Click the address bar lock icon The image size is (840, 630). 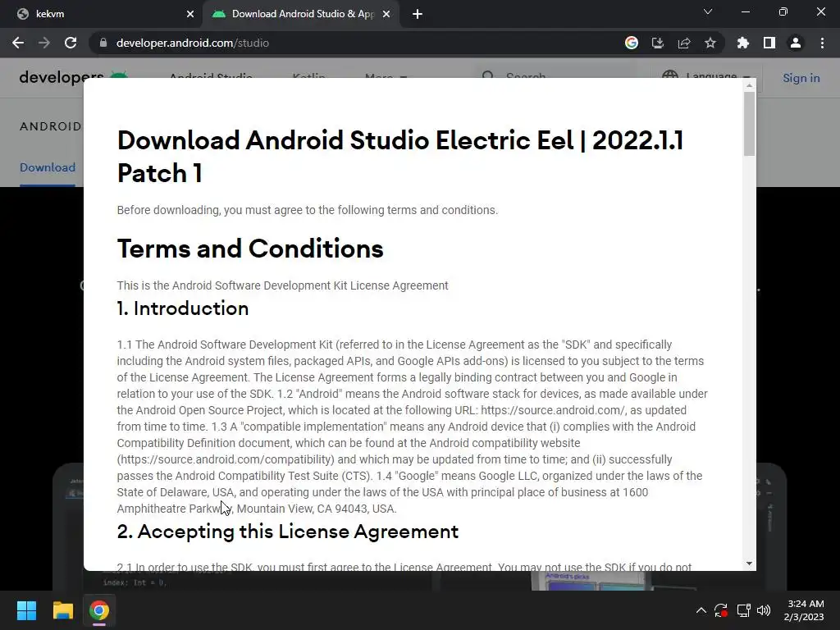point(103,43)
